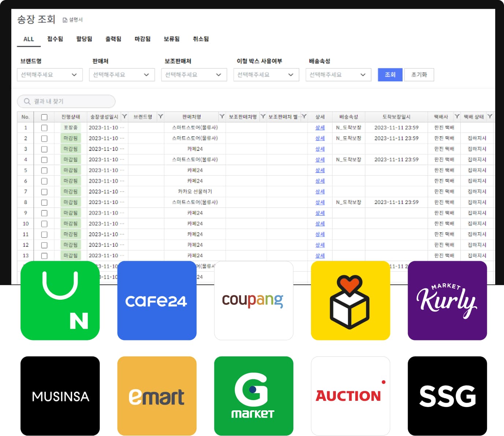Open the 브랜드명 dropdown

click(x=50, y=75)
